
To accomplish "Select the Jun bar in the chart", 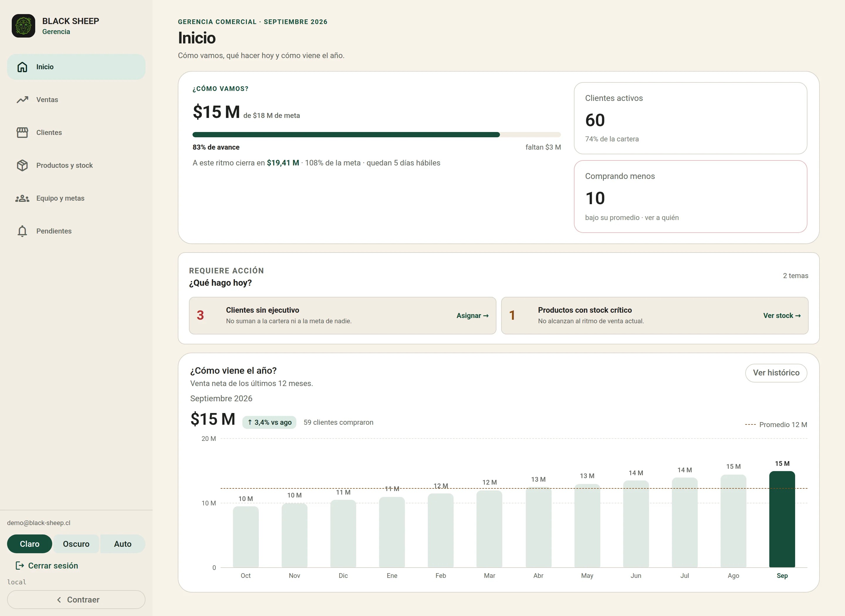I will tap(636, 524).
